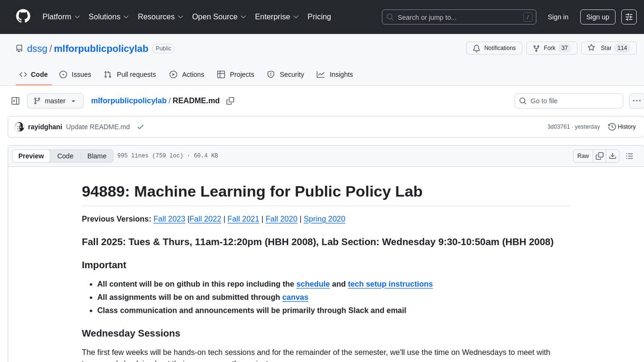Open the Projects tab
644x362 pixels.
click(236, 74)
